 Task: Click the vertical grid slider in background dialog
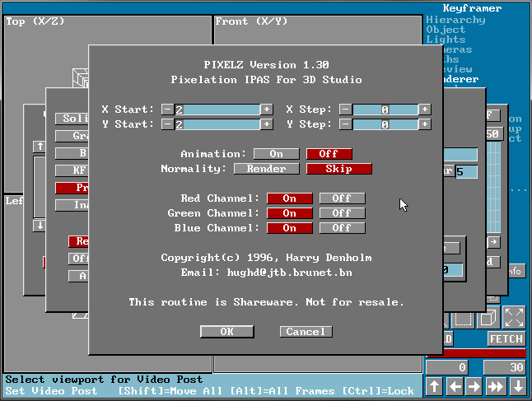(x=493, y=187)
